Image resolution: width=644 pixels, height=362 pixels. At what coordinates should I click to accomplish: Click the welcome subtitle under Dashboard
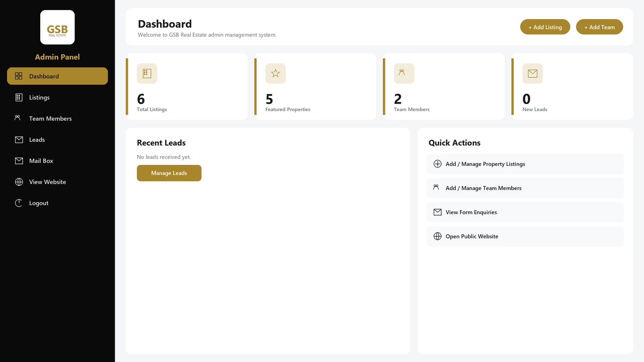207,35
